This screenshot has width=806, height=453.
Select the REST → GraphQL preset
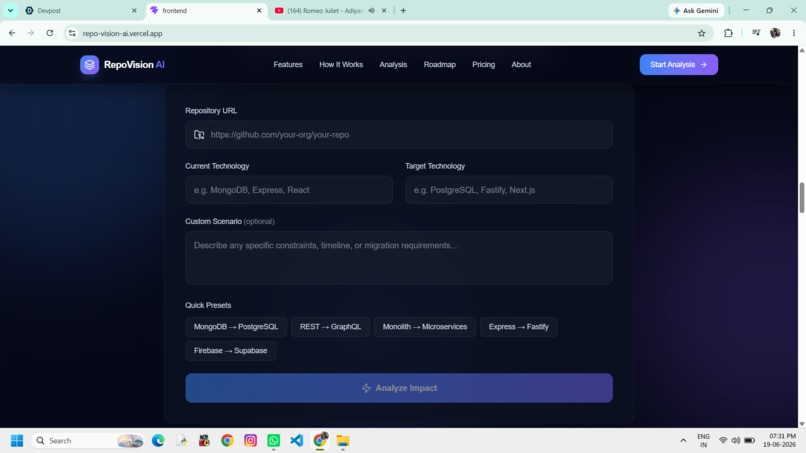coord(331,327)
